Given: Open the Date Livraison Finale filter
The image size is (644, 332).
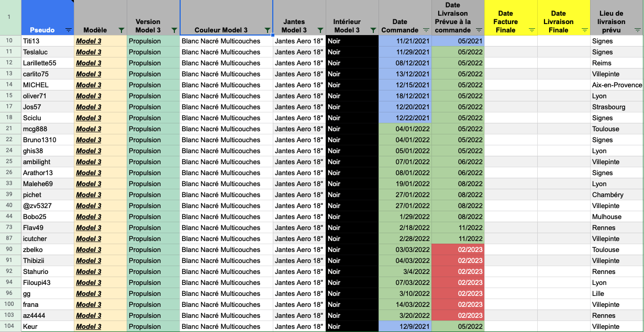Looking at the screenshot, I should pos(584,30).
